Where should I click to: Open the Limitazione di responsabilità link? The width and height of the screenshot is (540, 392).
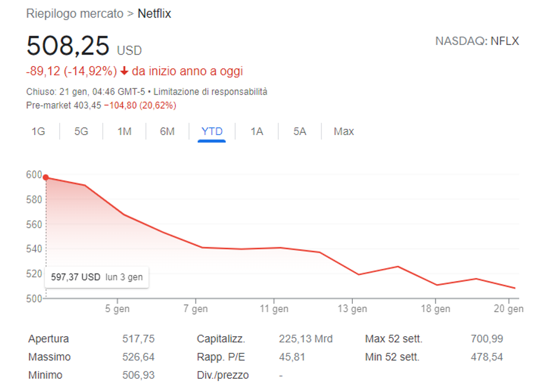coord(211,92)
